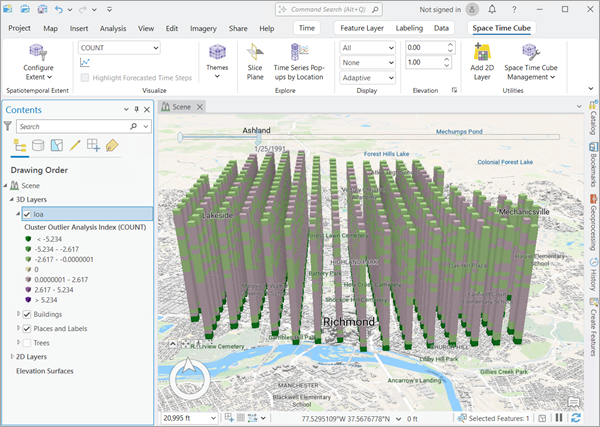Open the Feature Layer tab
Viewport: 600px width, 427px height.
(x=360, y=28)
